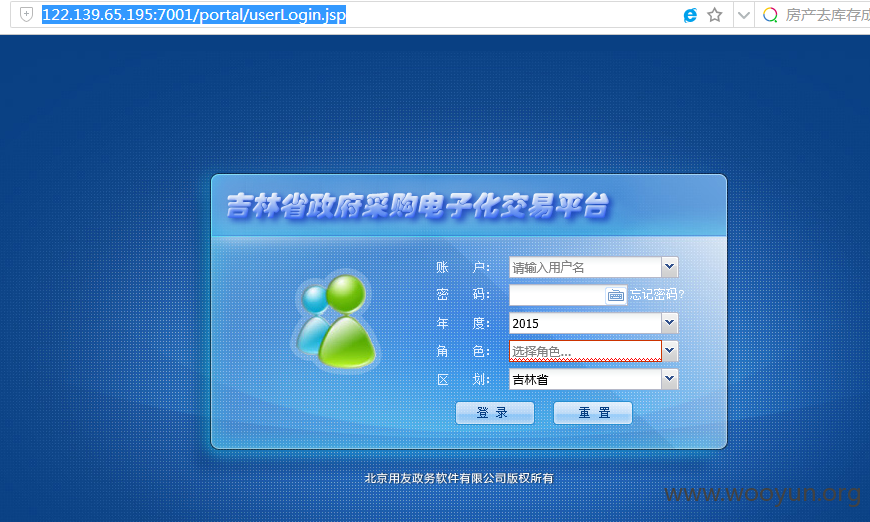Click the 忘记密码? link
This screenshot has height=522, width=870.
point(656,295)
